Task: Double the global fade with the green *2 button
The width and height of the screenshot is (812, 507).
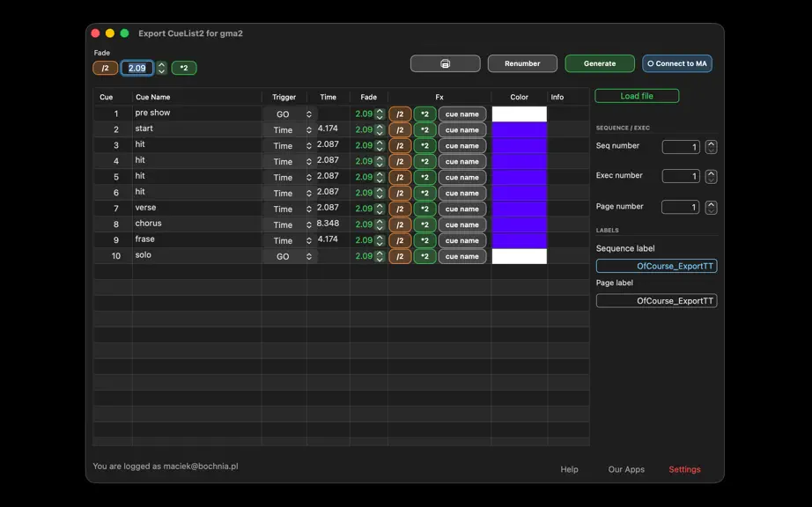Action: [x=184, y=68]
